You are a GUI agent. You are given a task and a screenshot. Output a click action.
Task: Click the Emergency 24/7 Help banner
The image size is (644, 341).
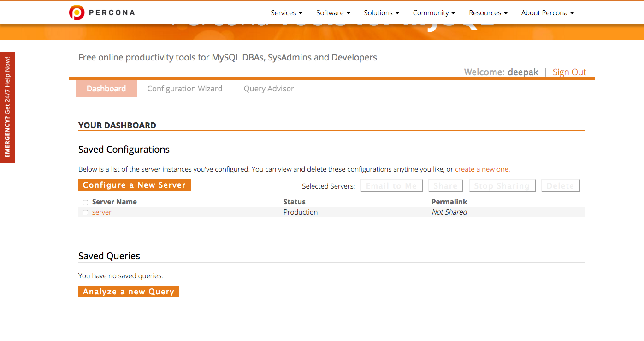(7, 107)
